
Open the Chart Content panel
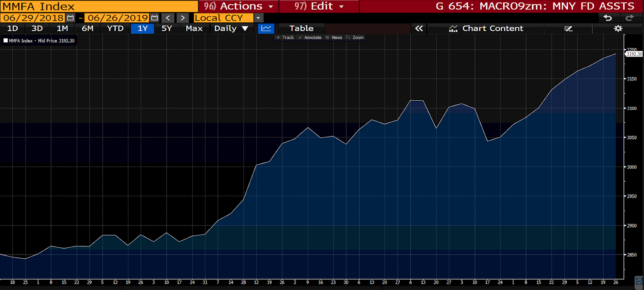(x=486, y=28)
